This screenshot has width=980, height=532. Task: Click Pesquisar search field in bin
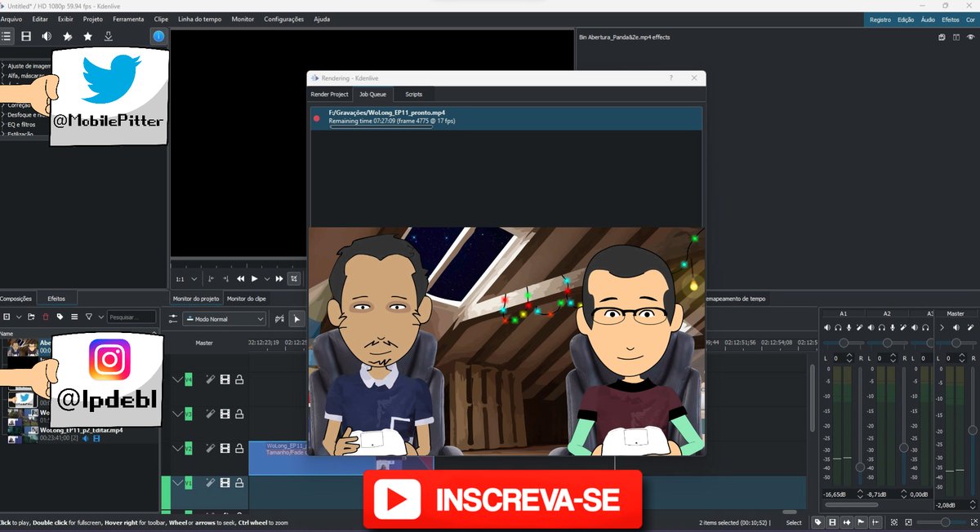point(131,317)
